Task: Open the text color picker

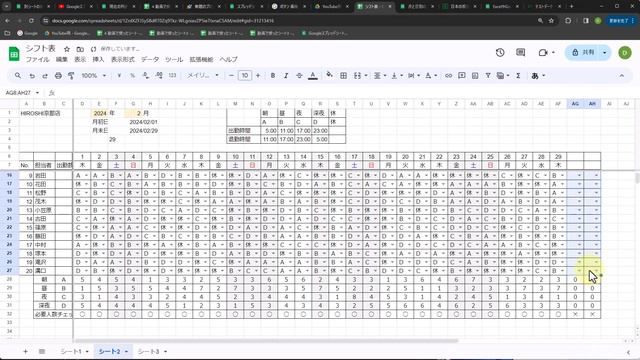Action: tap(313, 76)
